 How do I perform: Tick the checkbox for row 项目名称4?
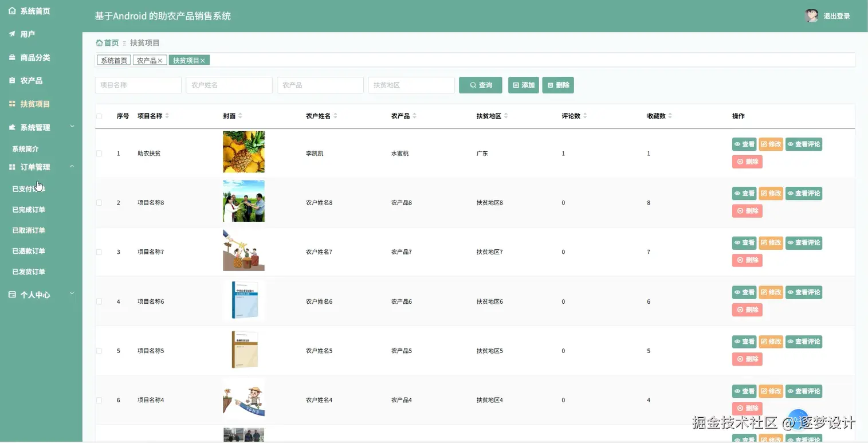[x=99, y=400]
